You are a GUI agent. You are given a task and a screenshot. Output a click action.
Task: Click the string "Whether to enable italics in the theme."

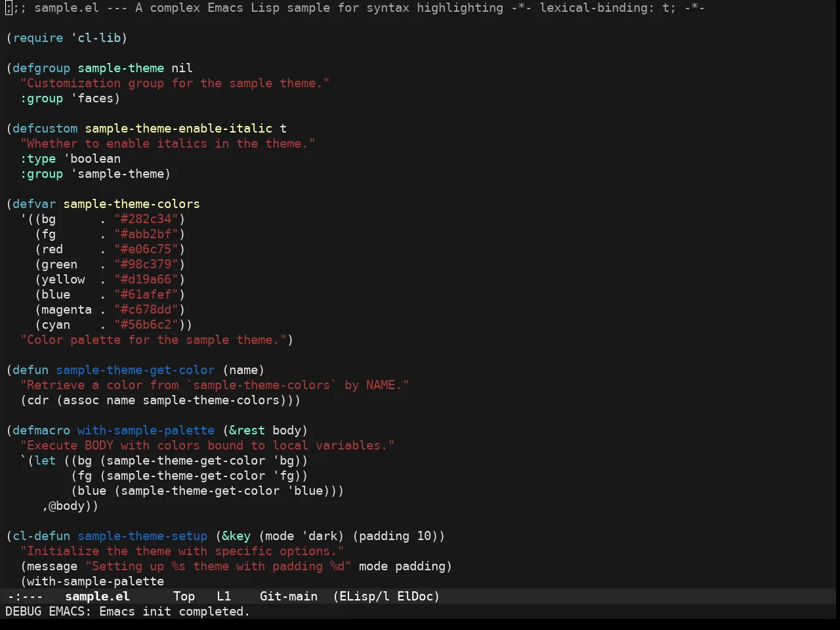167,143
